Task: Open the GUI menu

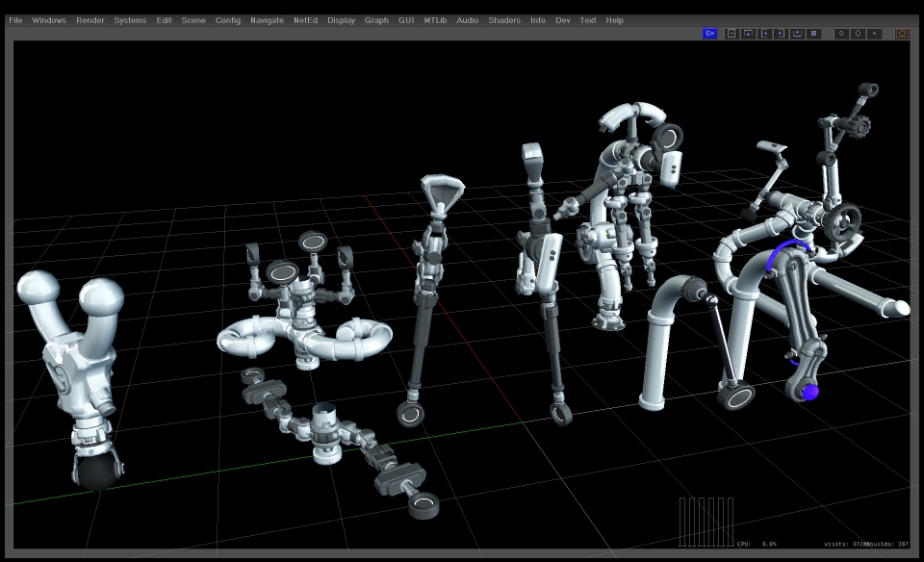Action: 406,20
